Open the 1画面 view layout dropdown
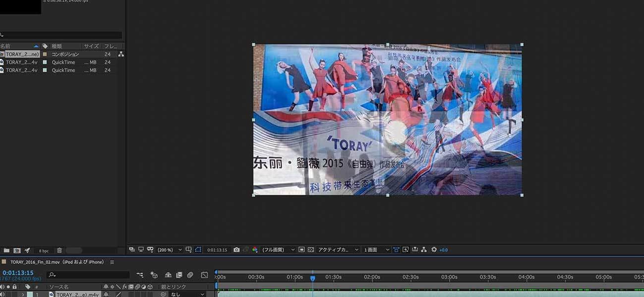 click(376, 250)
